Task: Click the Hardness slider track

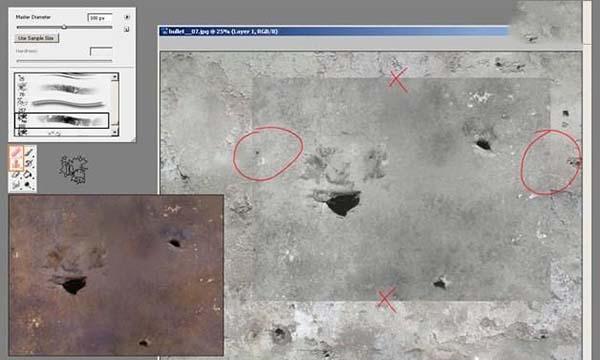Action: click(64, 60)
